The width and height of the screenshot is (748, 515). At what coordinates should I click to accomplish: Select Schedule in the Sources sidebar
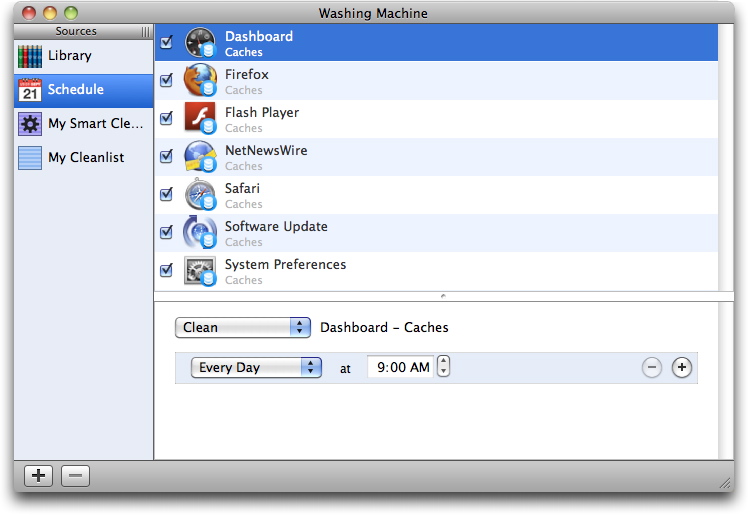pyautogui.click(x=83, y=91)
